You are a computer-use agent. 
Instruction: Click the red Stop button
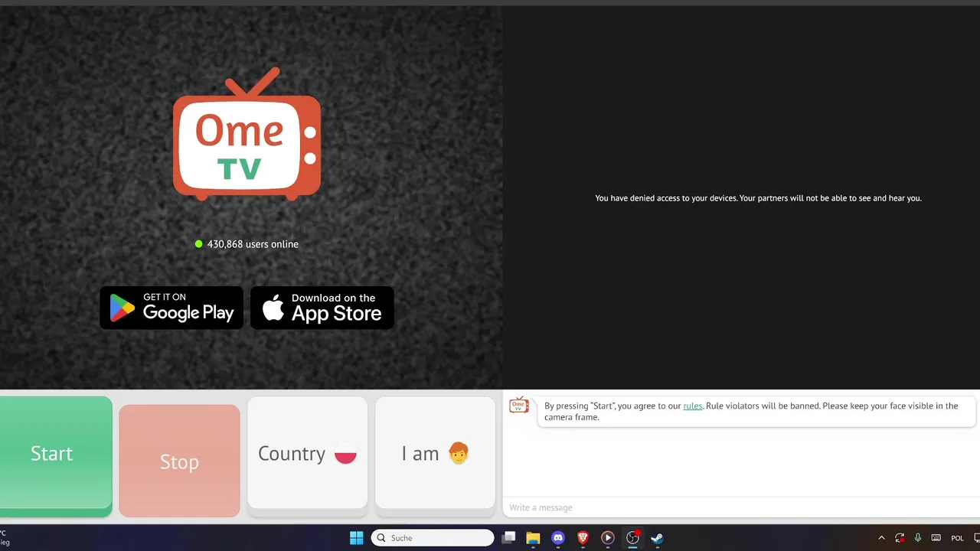point(179,461)
